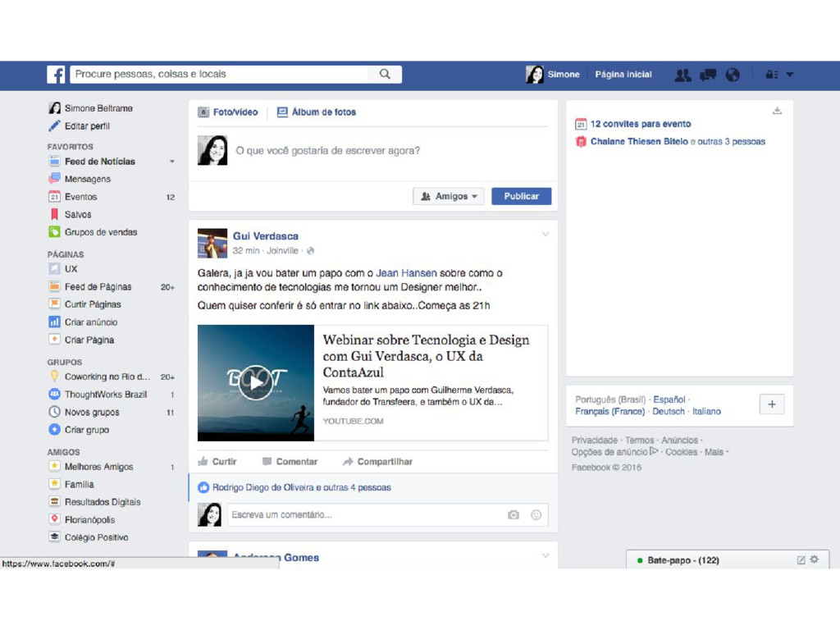Image resolution: width=840 pixels, height=630 pixels.
Task: Open Eventos in the sidebar
Action: [81, 197]
